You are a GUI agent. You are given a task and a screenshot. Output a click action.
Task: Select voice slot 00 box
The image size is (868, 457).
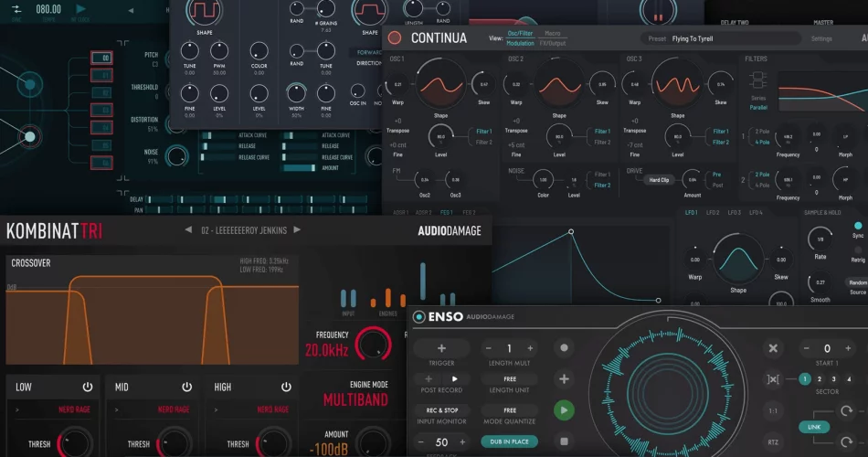(x=101, y=58)
